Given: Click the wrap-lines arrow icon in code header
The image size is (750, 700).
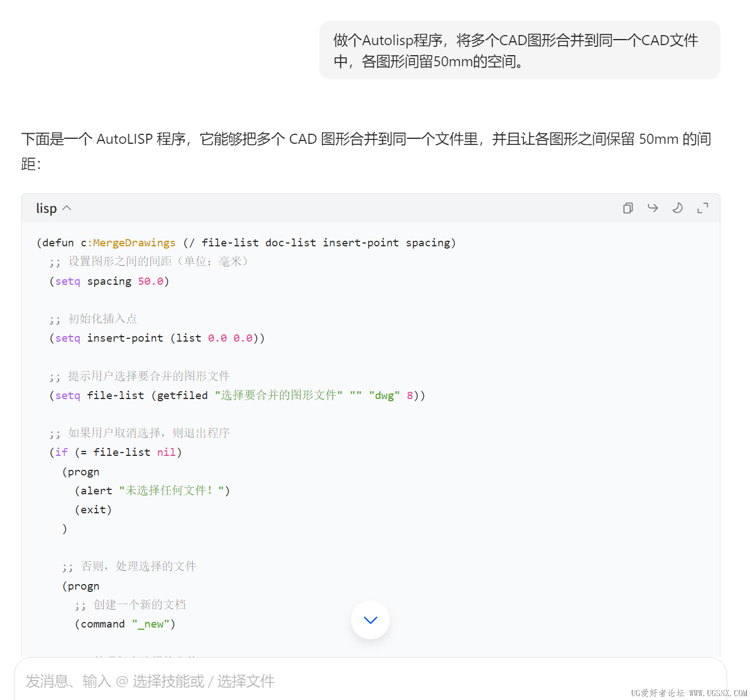Looking at the screenshot, I should click(x=652, y=208).
